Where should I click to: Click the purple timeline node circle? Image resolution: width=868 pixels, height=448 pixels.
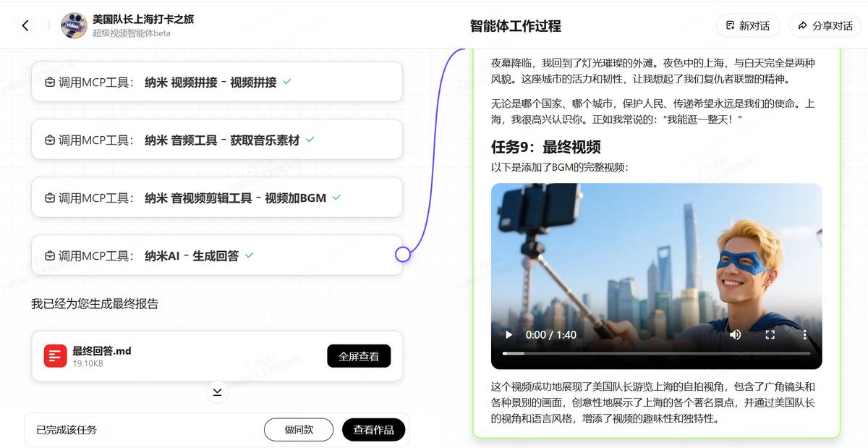tap(403, 254)
